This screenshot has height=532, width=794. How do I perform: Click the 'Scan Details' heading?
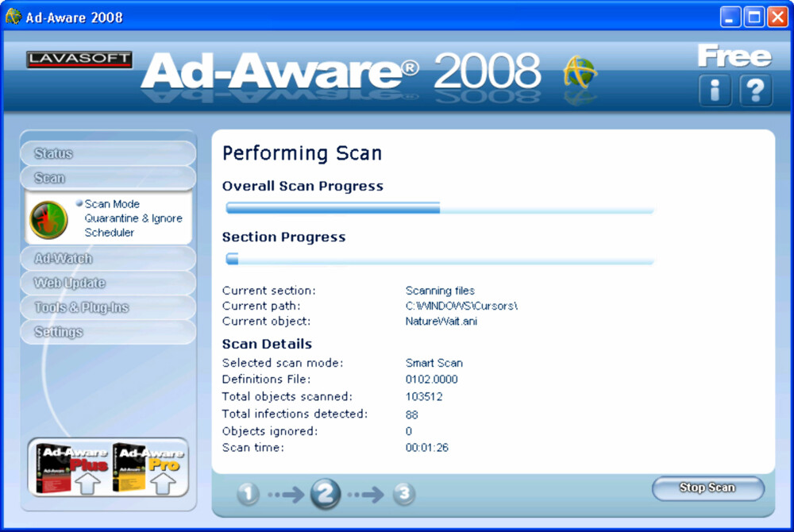tap(267, 344)
